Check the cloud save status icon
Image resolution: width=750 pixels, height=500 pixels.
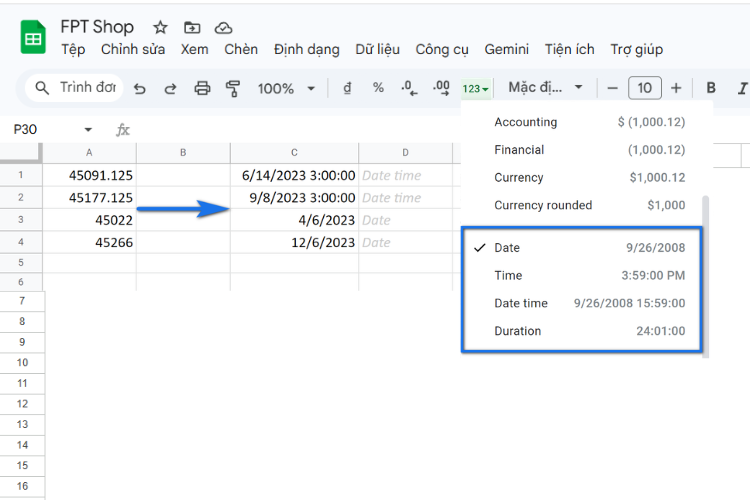pyautogui.click(x=223, y=28)
